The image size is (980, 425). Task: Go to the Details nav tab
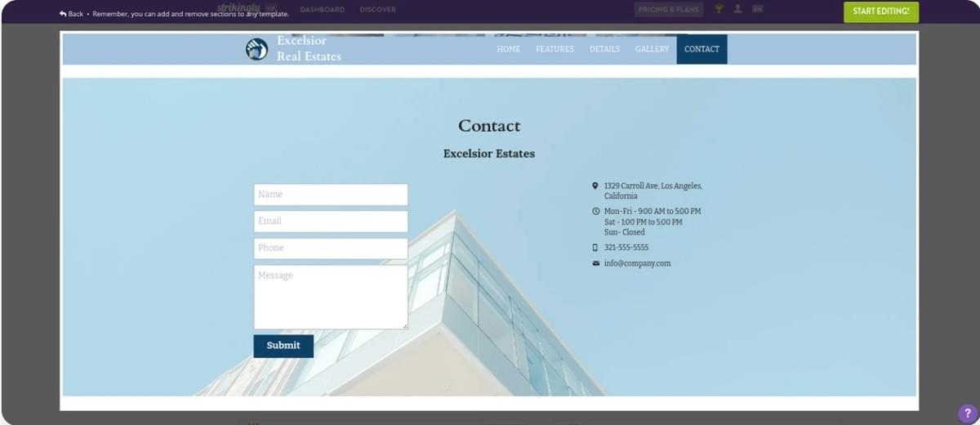tap(604, 49)
